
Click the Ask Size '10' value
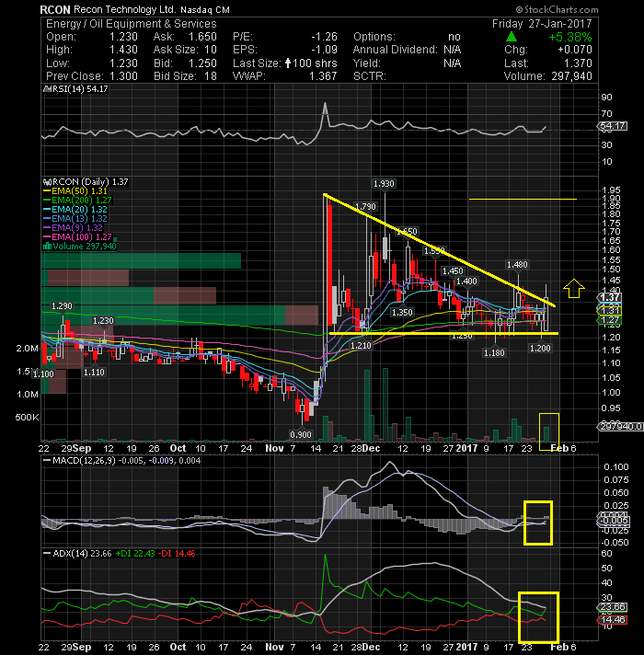[211, 50]
